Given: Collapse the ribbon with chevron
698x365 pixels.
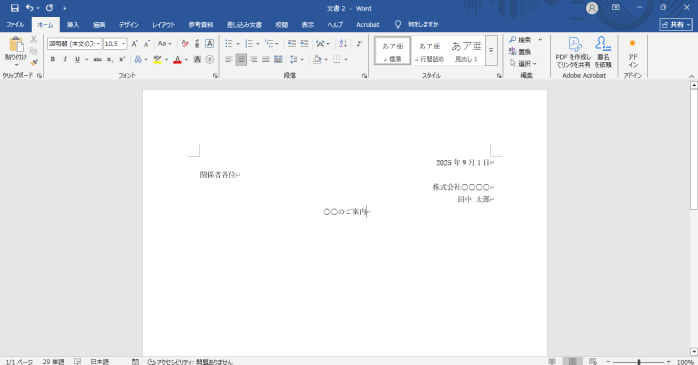Looking at the screenshot, I should [x=691, y=76].
